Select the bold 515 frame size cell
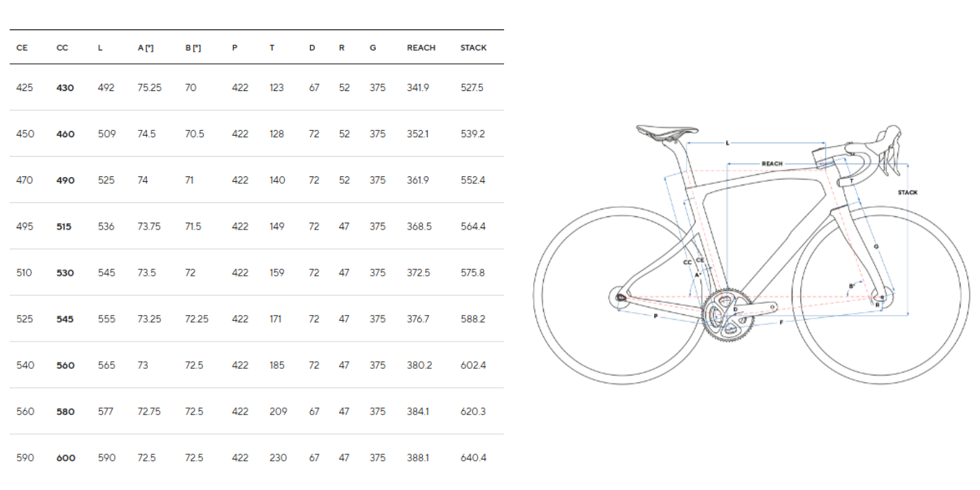Image resolution: width=980 pixels, height=490 pixels. pos(64,227)
